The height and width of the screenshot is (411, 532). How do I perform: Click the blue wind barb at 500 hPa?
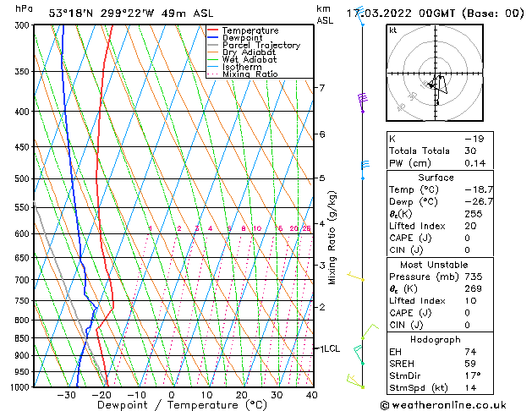(x=365, y=170)
